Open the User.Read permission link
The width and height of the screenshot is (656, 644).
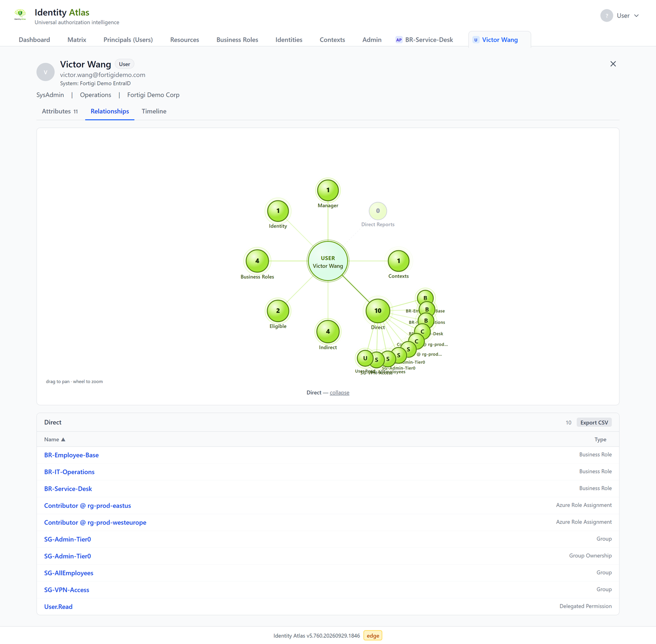point(58,607)
